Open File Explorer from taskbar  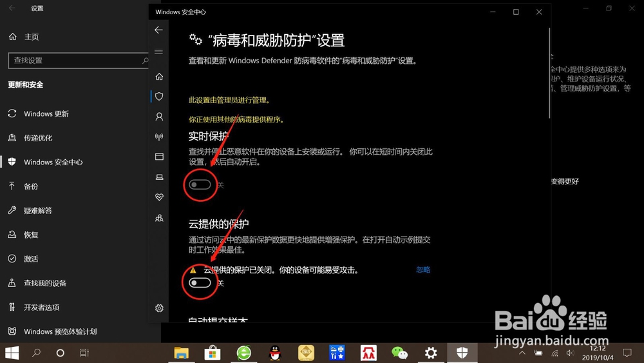click(181, 353)
